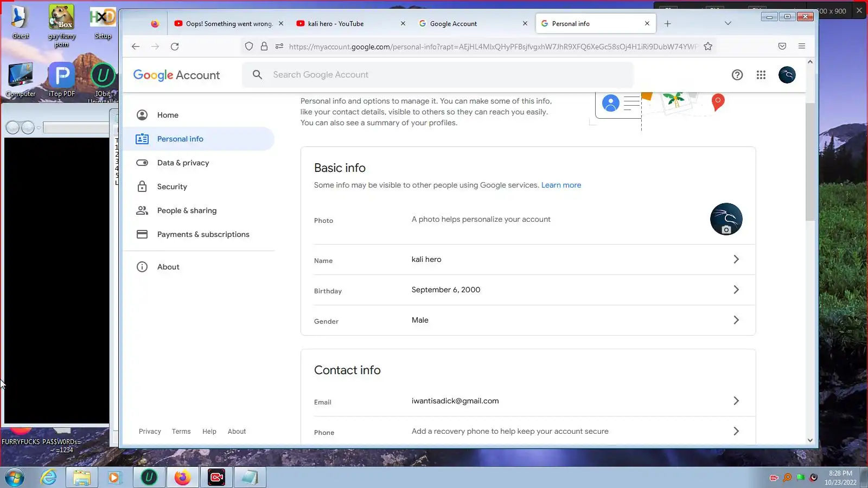This screenshot has height=488, width=868.
Task: Open the Terms footer link
Action: (181, 432)
